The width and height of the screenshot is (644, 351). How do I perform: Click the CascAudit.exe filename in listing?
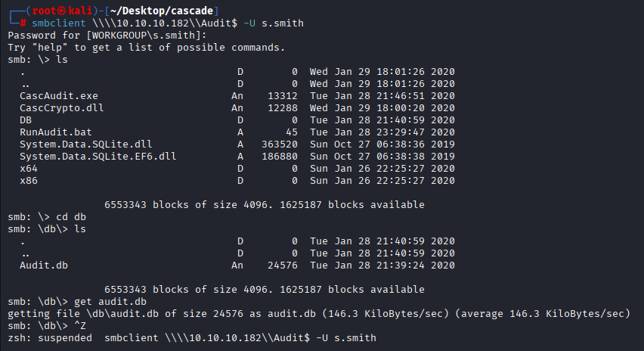pyautogui.click(x=59, y=96)
